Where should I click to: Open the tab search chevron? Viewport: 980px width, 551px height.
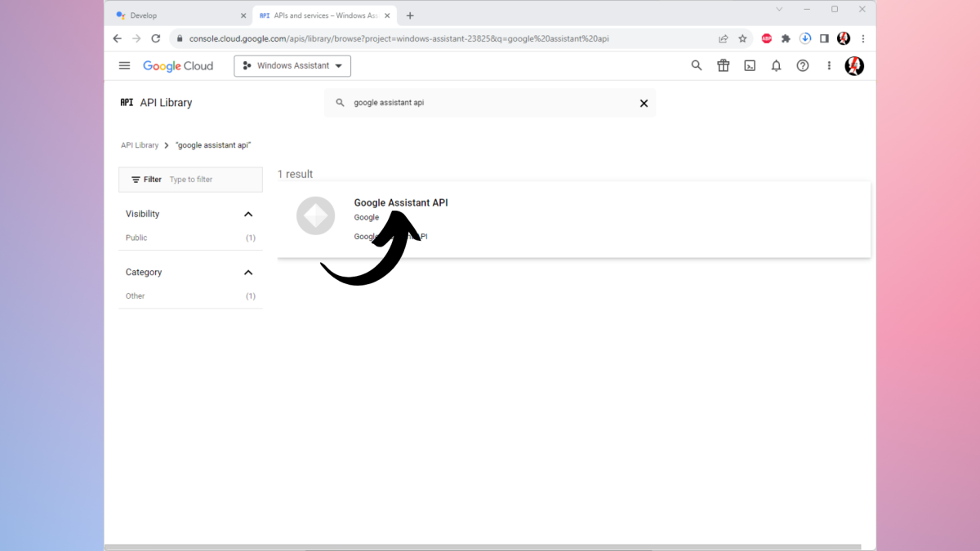click(779, 9)
